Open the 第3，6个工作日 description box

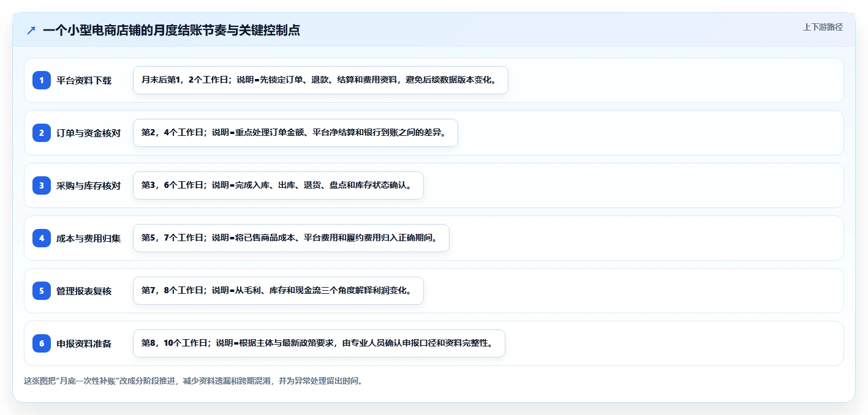(x=278, y=185)
